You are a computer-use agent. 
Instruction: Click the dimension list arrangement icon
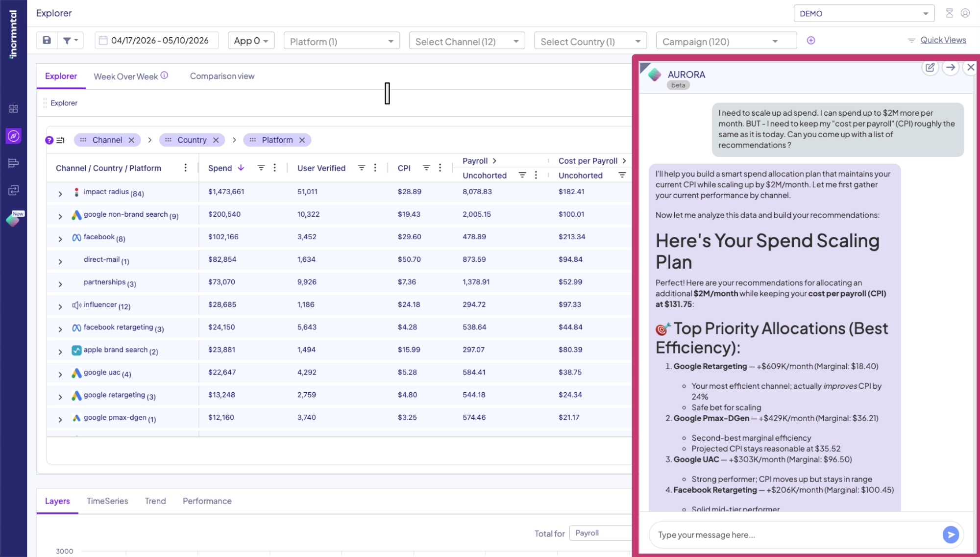coord(60,140)
